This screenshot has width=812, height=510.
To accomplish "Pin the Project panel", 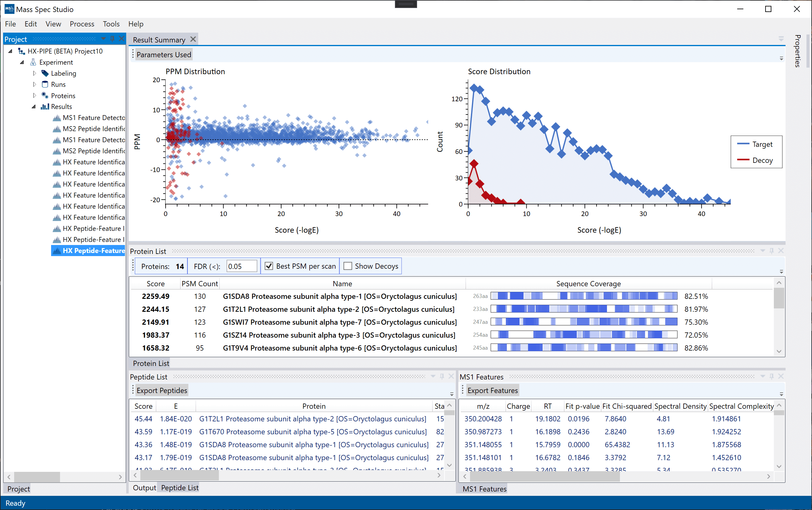I will [x=112, y=39].
